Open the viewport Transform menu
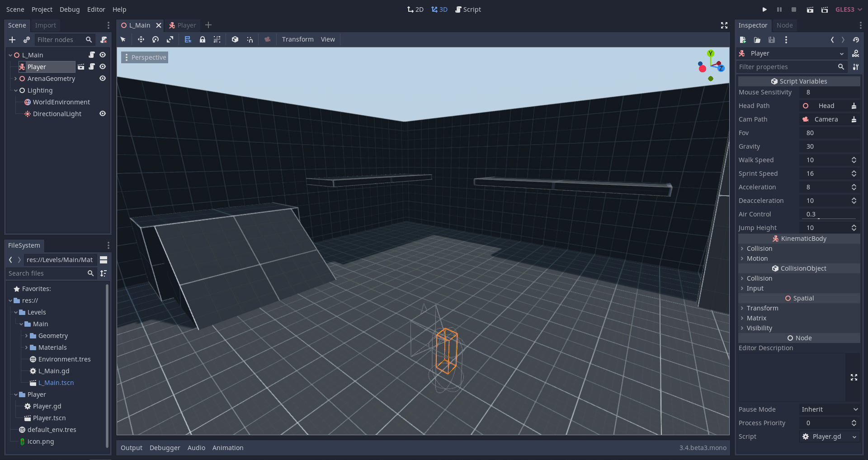 coord(297,39)
